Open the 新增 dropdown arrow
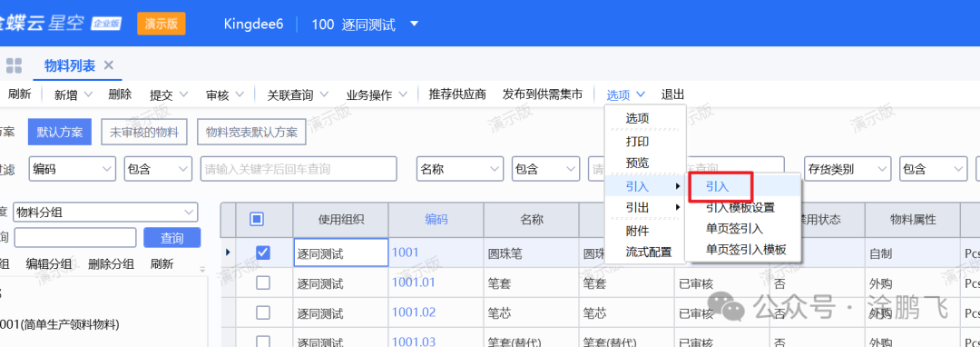Viewport: 980px width, 347px height. pos(88,94)
